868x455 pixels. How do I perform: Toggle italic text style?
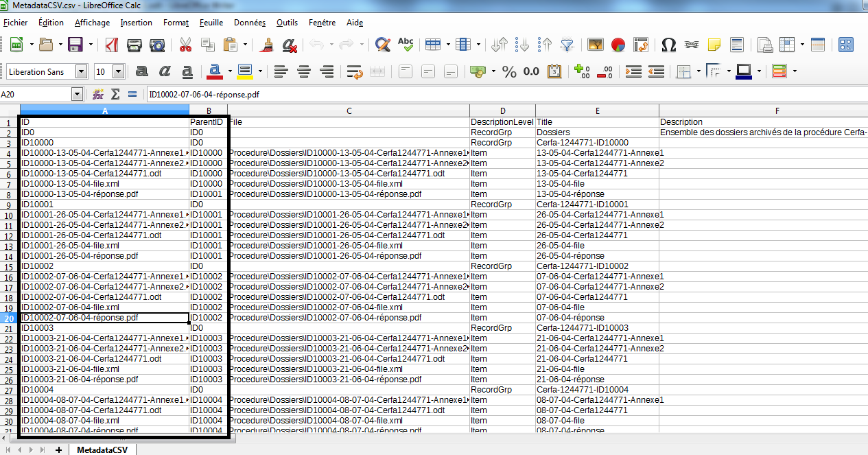click(x=165, y=71)
